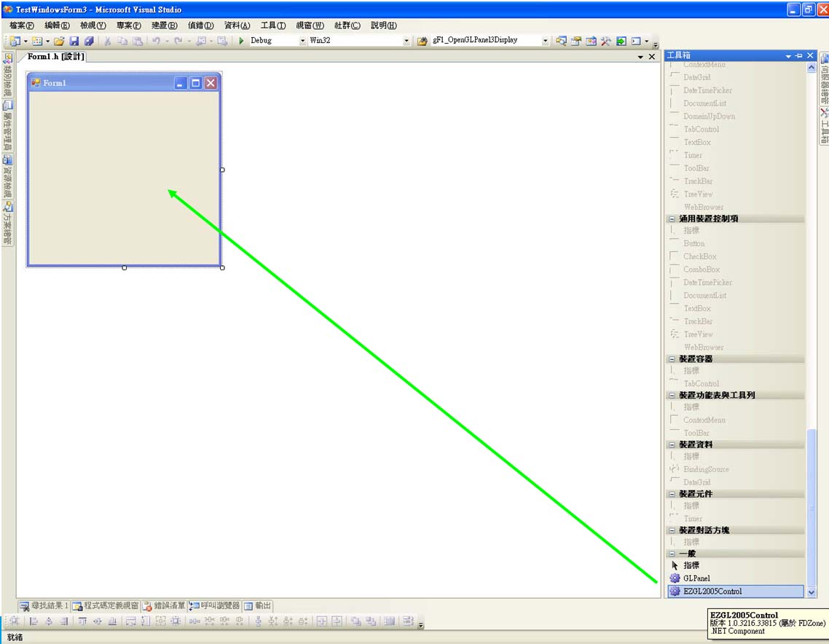
Task: Click the Open File folder icon
Action: (59, 42)
